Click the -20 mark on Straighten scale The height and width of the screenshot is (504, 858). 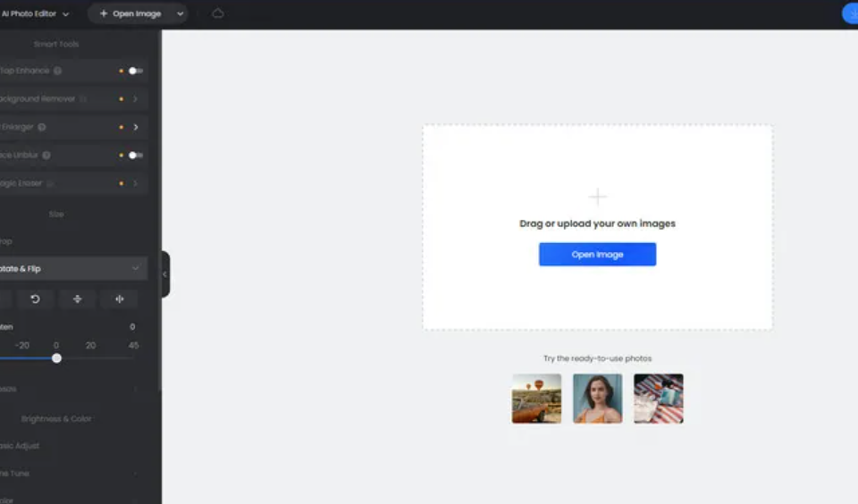21,345
